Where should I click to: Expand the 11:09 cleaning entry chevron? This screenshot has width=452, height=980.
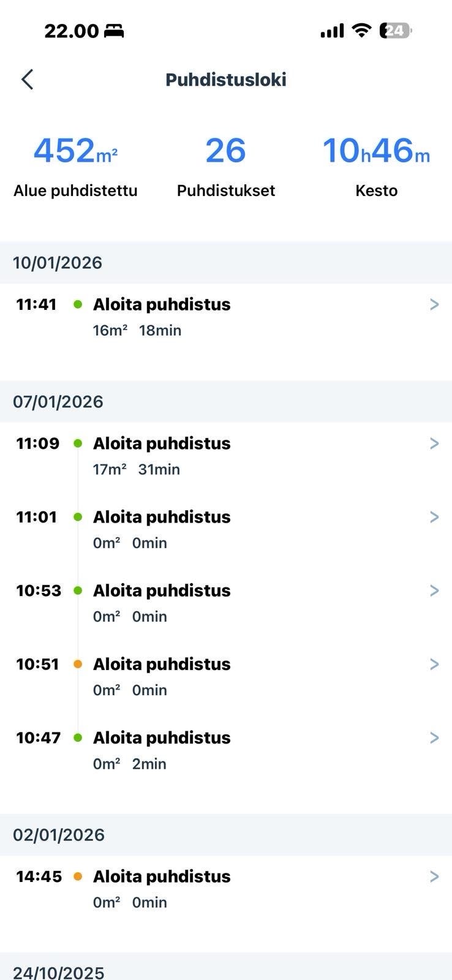pyautogui.click(x=434, y=443)
